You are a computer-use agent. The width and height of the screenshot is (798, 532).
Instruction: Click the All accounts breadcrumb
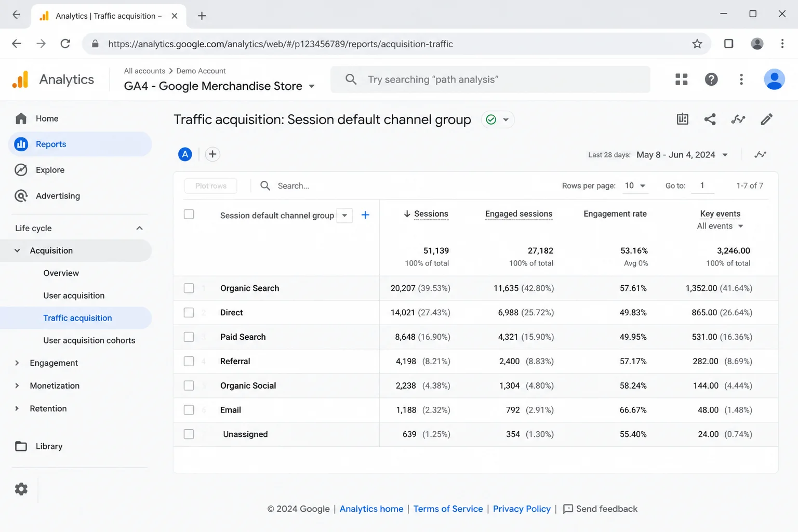tap(144, 71)
